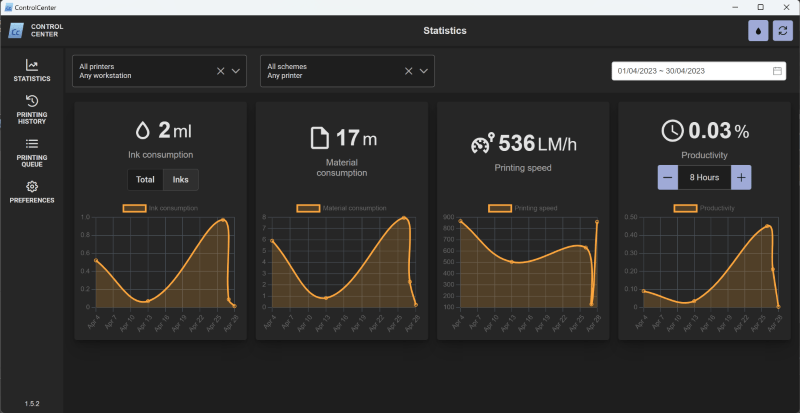Switch ink consumption view to Inks
The width and height of the screenshot is (800, 413).
[x=181, y=179]
